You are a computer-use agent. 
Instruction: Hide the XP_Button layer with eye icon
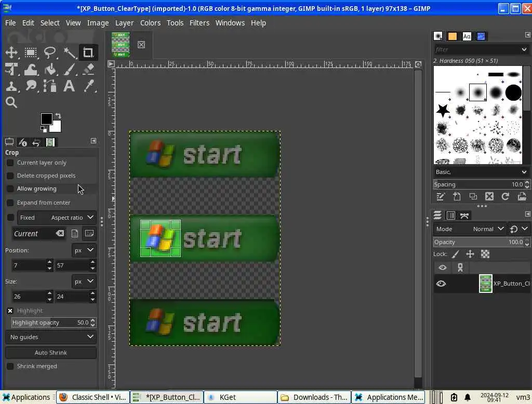(x=441, y=284)
